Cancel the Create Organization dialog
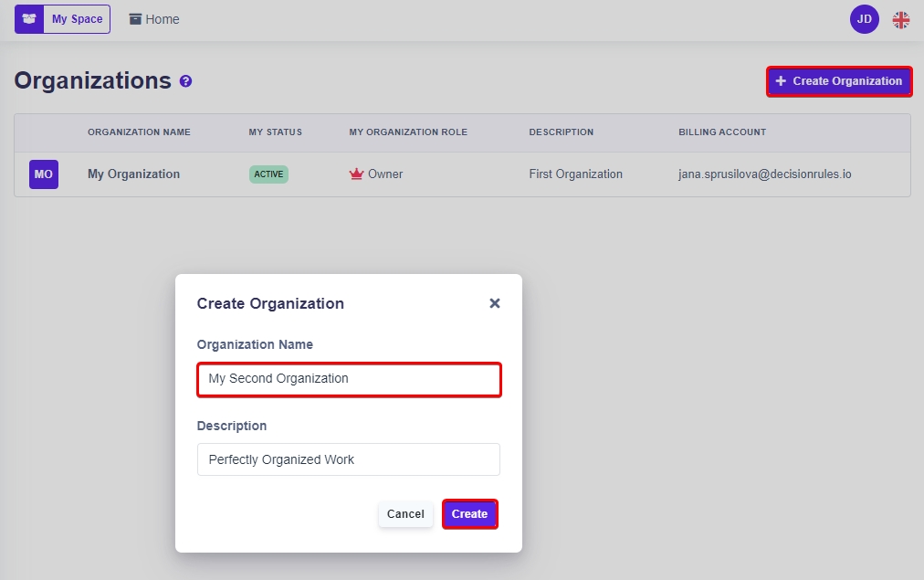924x580 pixels. tap(405, 514)
